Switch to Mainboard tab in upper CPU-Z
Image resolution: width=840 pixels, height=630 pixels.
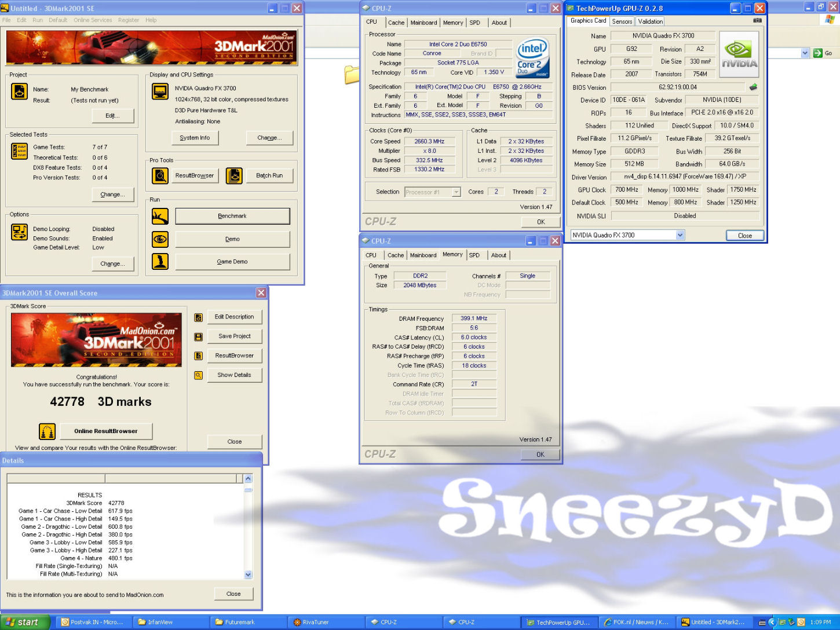[x=423, y=23]
